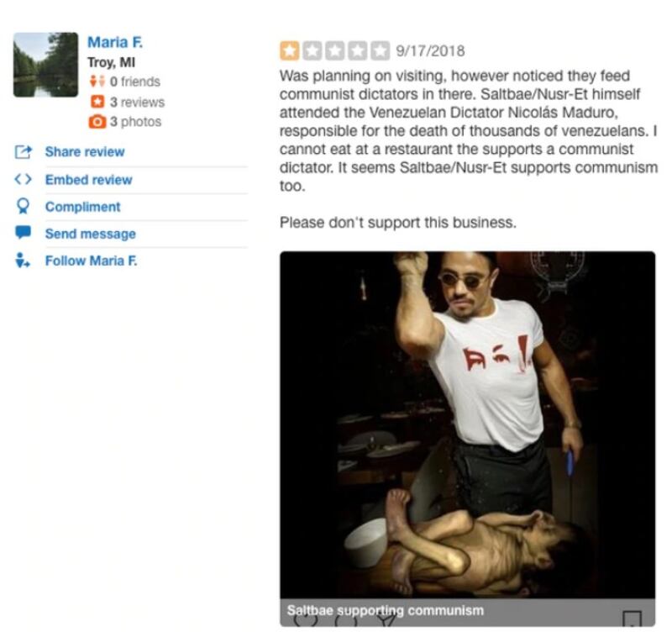672x632 pixels.
Task: Open the Saltbae review photo
Action: tap(468, 424)
